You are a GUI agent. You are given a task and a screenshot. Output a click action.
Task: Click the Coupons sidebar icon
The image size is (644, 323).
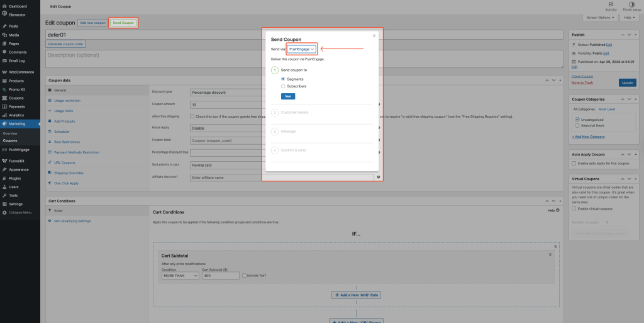coord(4,98)
